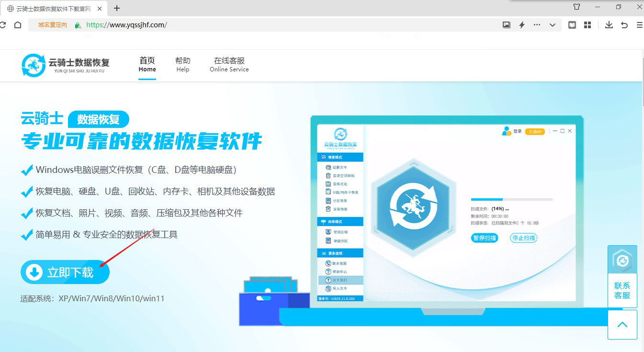Click the skin shirt icon in title bar
Screen dimensions: 644x352
click(x=576, y=7)
